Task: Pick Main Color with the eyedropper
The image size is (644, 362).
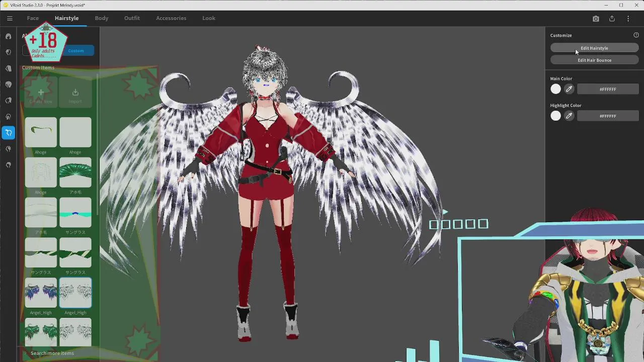Action: [x=569, y=89]
